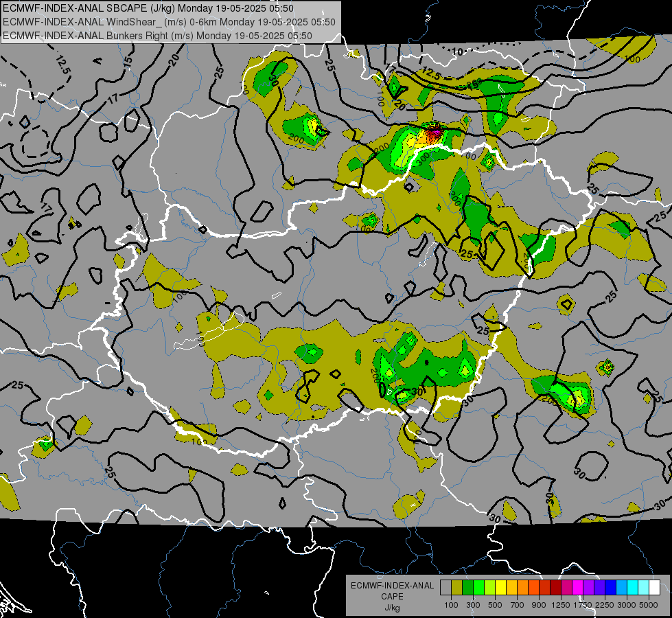Click the ECMWF-INDEX-ANAL legend title
Screen dimensions: 672x618
coord(392,586)
